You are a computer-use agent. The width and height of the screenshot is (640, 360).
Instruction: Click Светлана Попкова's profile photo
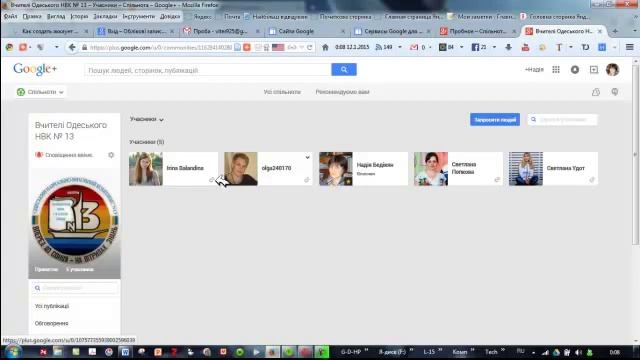click(431, 169)
